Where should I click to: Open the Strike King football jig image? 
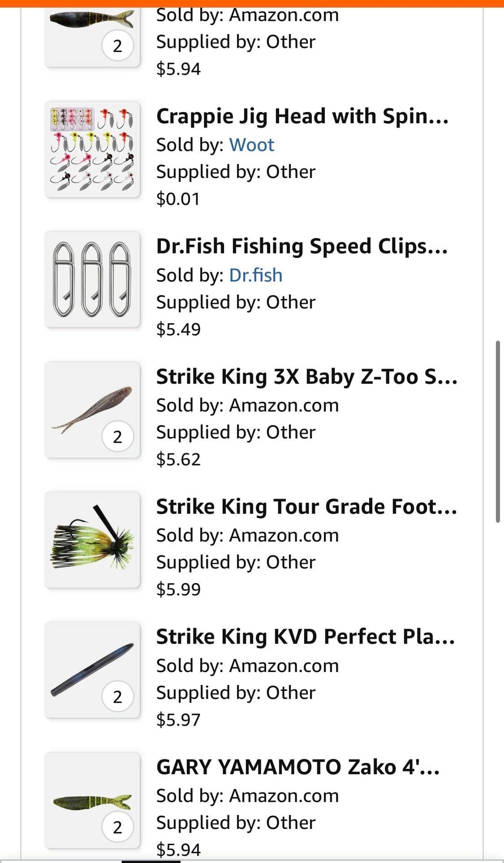pos(92,540)
